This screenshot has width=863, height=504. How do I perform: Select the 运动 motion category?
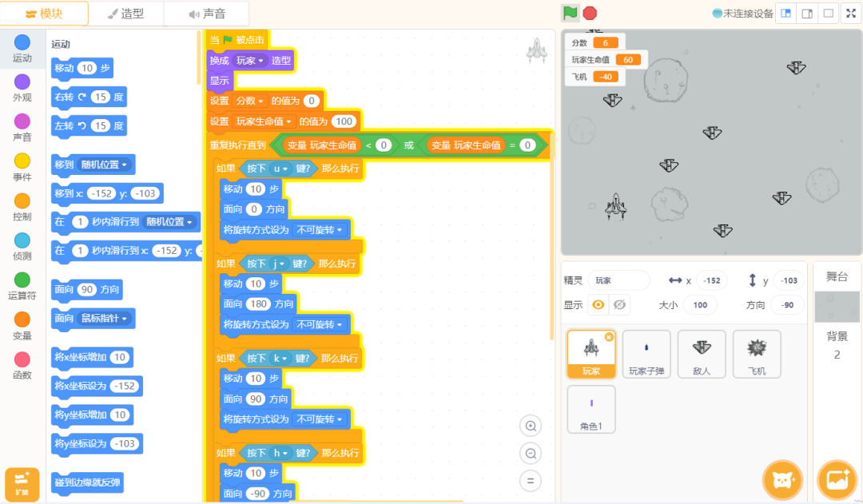click(22, 48)
